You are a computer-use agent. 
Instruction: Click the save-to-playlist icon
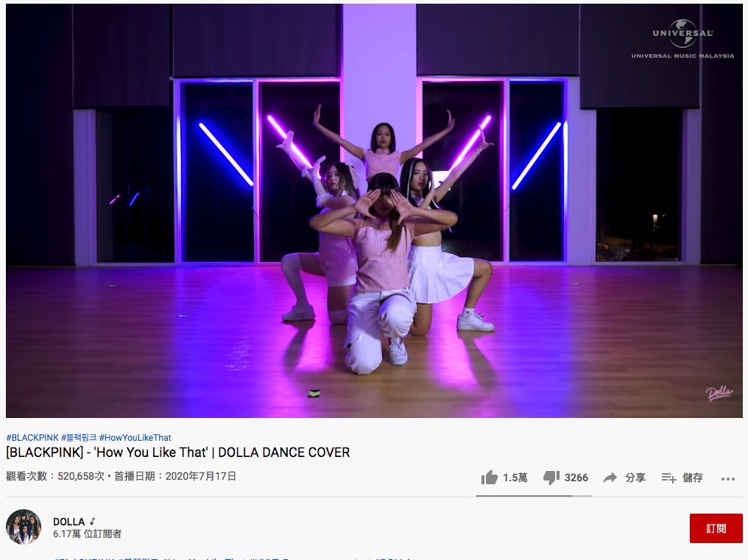point(668,478)
